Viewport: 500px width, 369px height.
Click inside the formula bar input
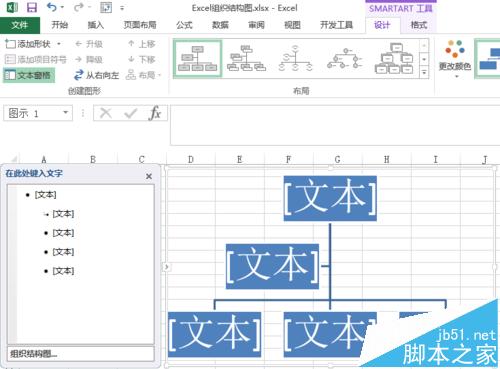point(335,125)
